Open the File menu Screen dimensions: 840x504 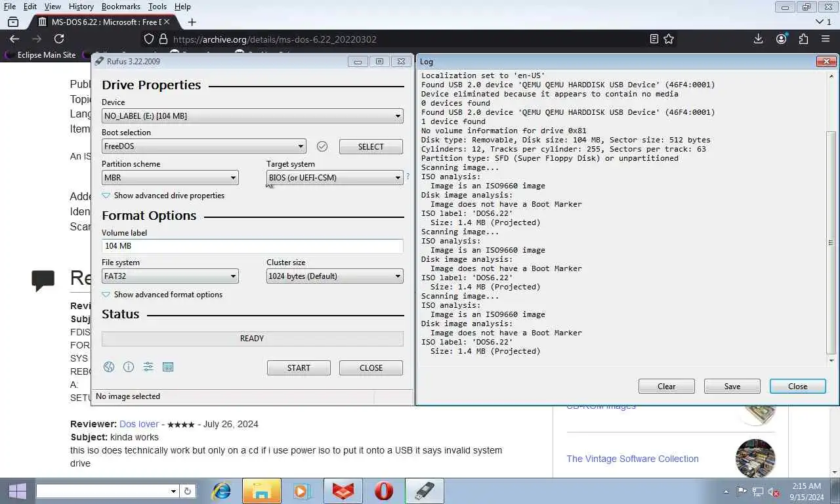point(10,7)
